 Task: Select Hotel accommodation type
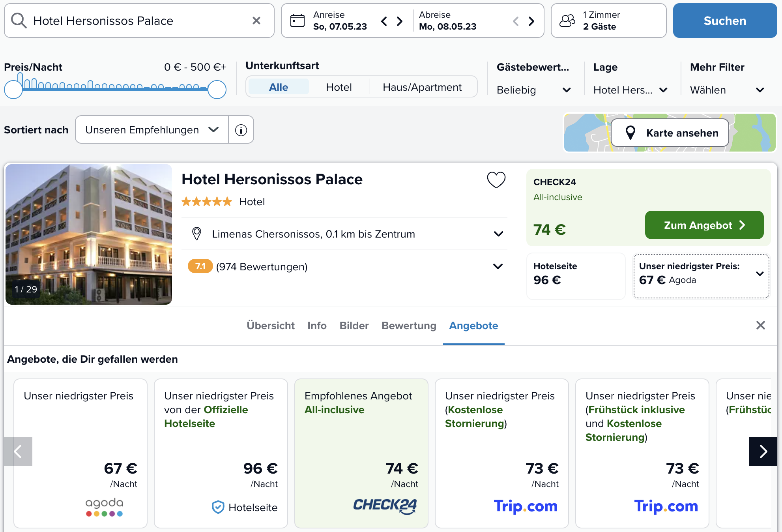[x=339, y=87]
